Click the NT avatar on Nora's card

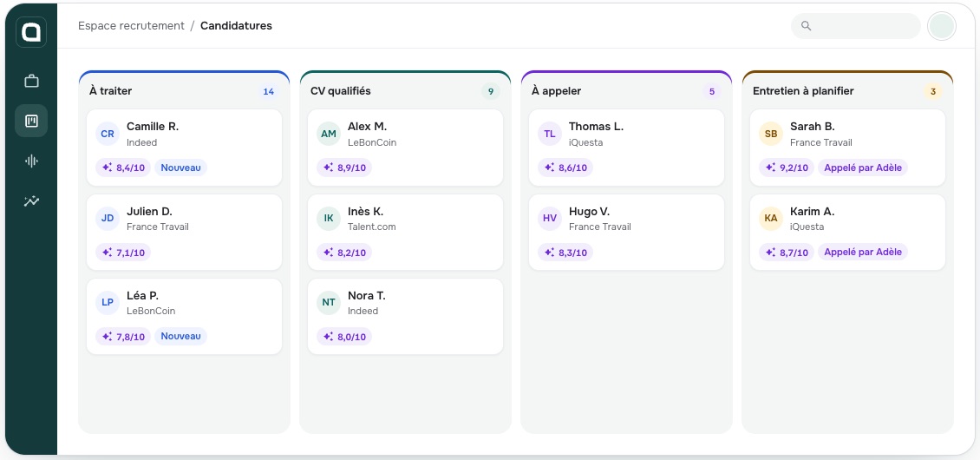[329, 303]
